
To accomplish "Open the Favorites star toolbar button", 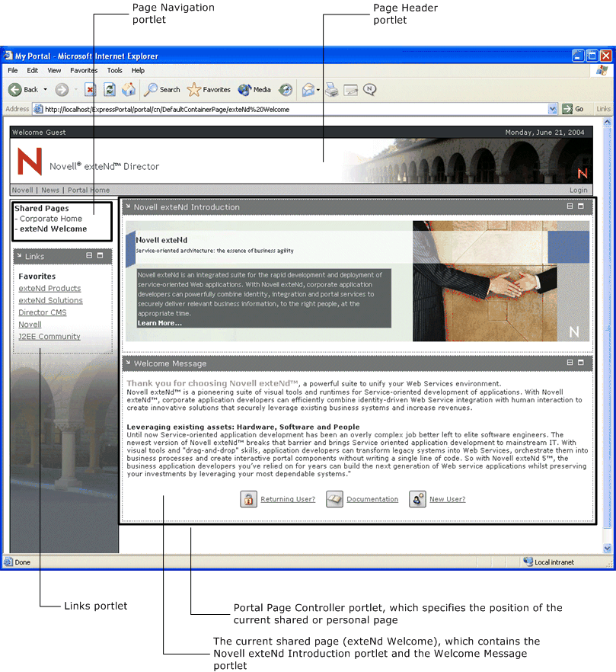I will pos(209,90).
